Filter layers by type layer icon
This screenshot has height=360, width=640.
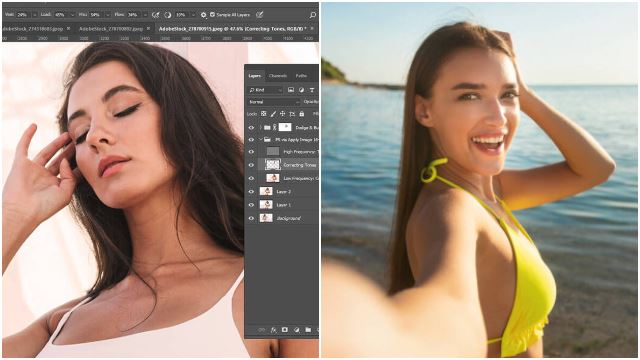coord(312,90)
